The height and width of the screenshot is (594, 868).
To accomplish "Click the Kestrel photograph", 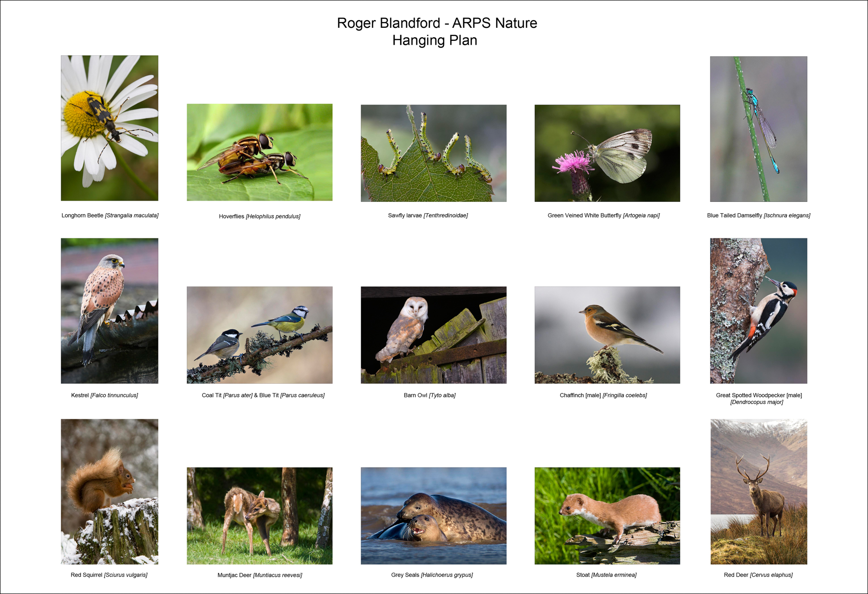I will pos(109,310).
